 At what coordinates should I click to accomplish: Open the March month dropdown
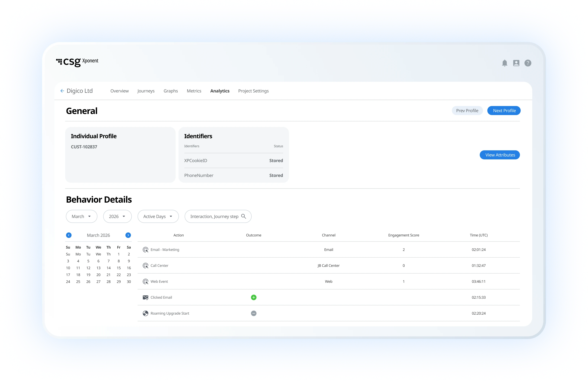[x=81, y=216]
